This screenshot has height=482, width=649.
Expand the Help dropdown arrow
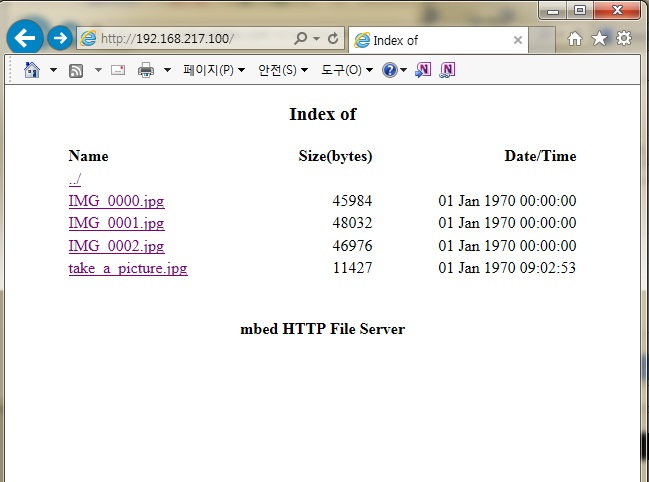click(404, 70)
